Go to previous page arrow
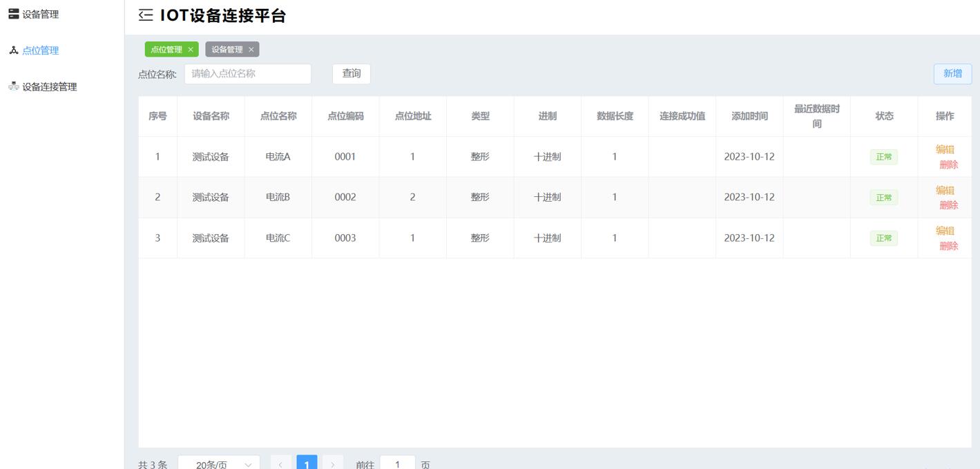The height and width of the screenshot is (469, 980). tap(280, 464)
